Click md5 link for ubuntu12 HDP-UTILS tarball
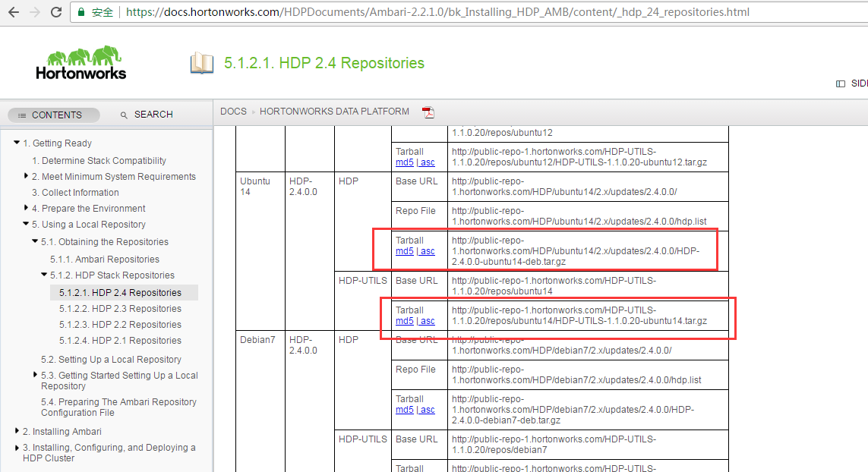Screen dimensions: 868x472 tap(405, 162)
